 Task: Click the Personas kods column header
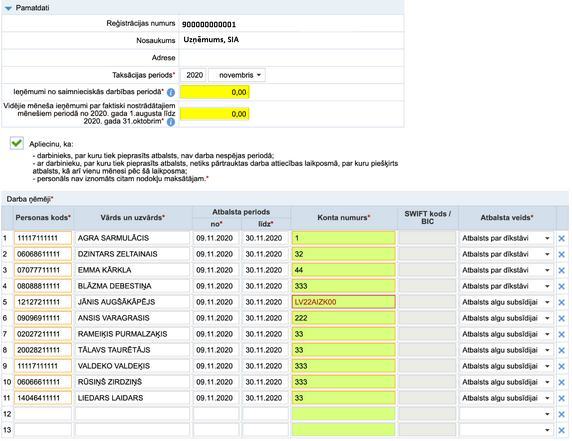43,218
